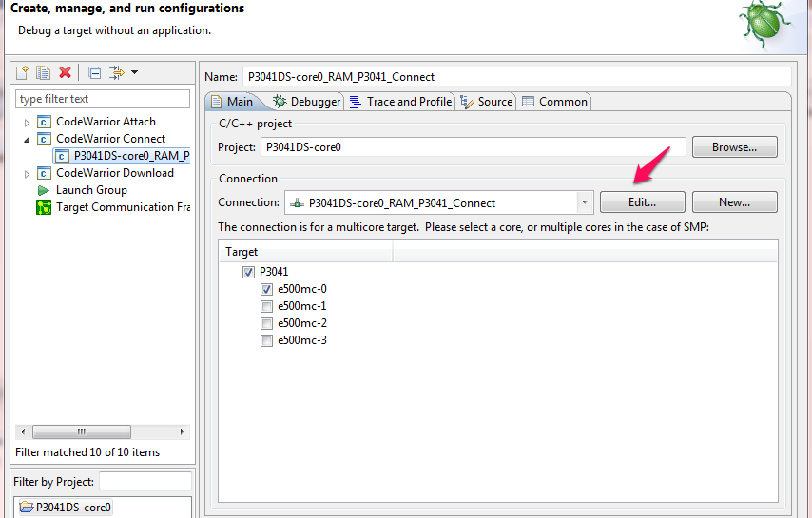812x518 pixels.
Task: Select the P3041DS-core0_RAM_P configuration tree item
Action: 131,156
